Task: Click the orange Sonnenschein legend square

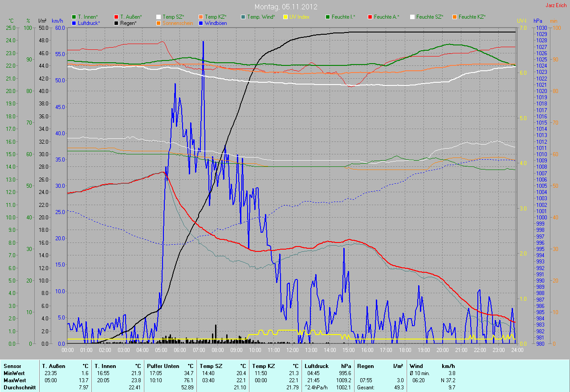Action: coord(159,23)
